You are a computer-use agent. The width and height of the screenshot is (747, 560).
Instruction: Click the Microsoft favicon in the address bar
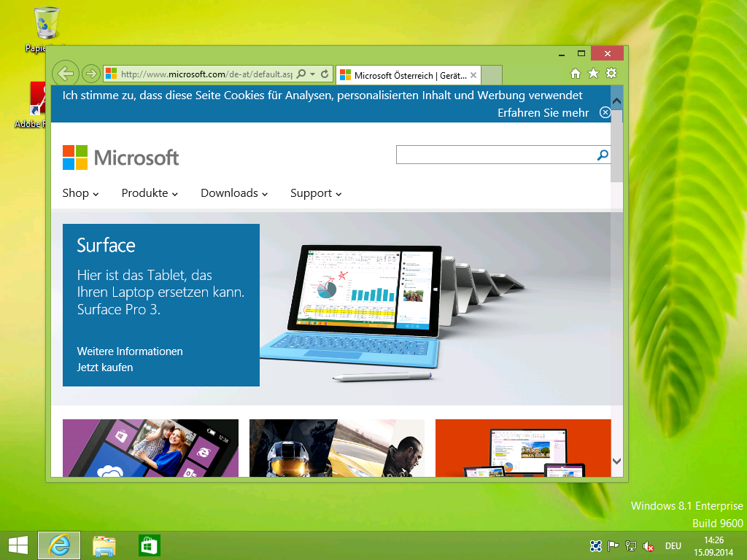pos(111,74)
